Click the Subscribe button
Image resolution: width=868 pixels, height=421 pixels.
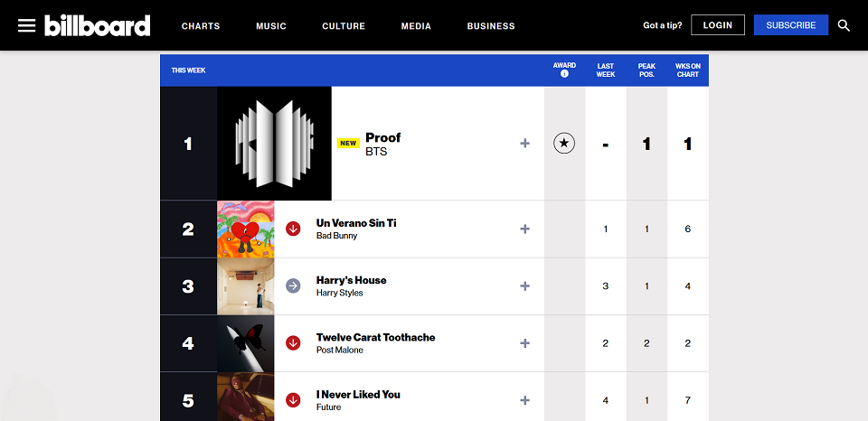(791, 25)
